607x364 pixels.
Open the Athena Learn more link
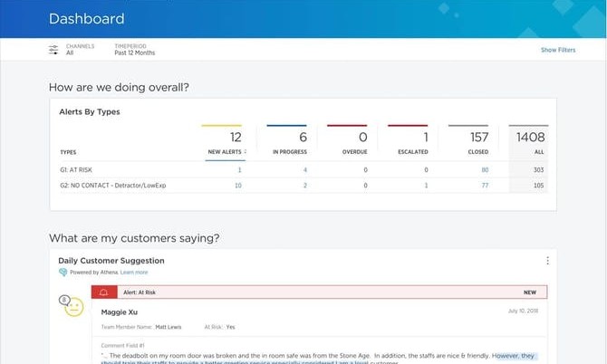click(x=134, y=272)
